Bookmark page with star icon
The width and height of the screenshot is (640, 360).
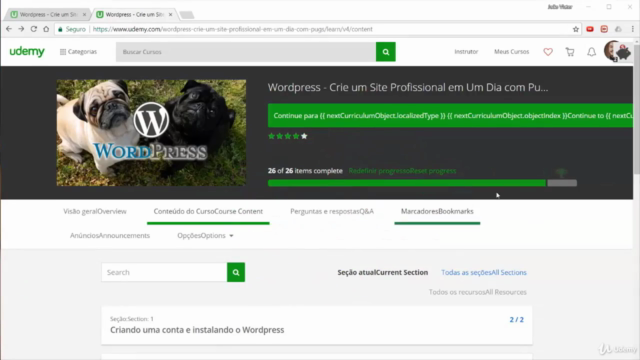click(x=576, y=29)
